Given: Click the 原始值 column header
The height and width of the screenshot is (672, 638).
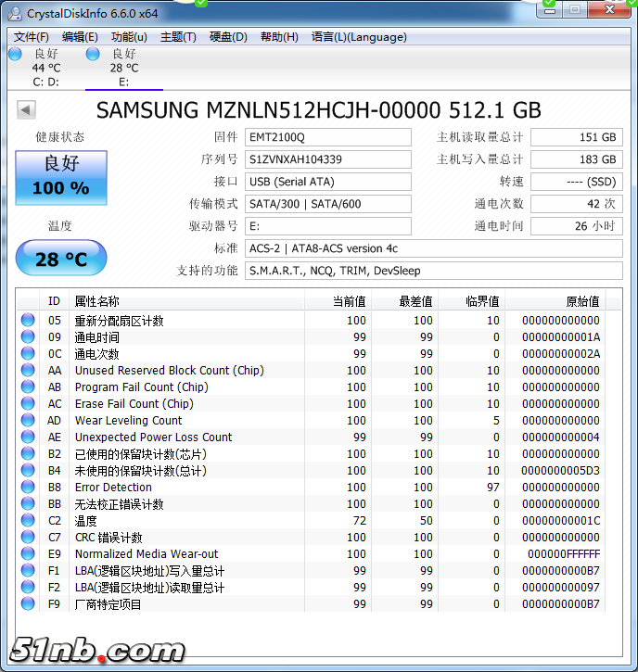Looking at the screenshot, I should pyautogui.click(x=582, y=301).
